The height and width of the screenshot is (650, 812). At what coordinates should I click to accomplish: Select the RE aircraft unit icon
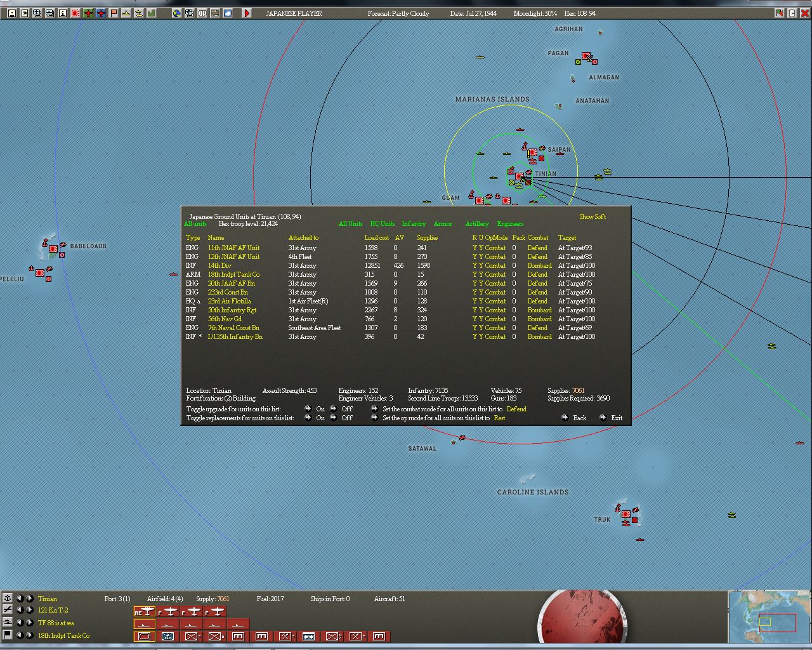coord(144,611)
